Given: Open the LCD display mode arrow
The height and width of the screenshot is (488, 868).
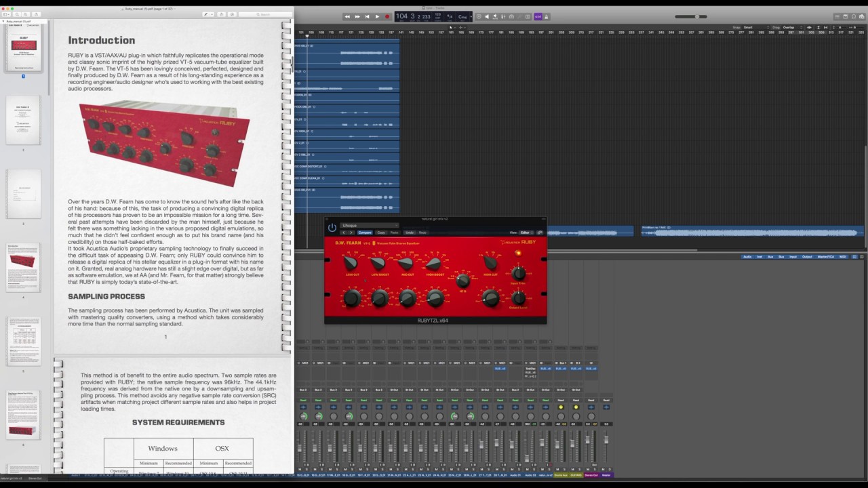Looking at the screenshot, I should pos(471,16).
